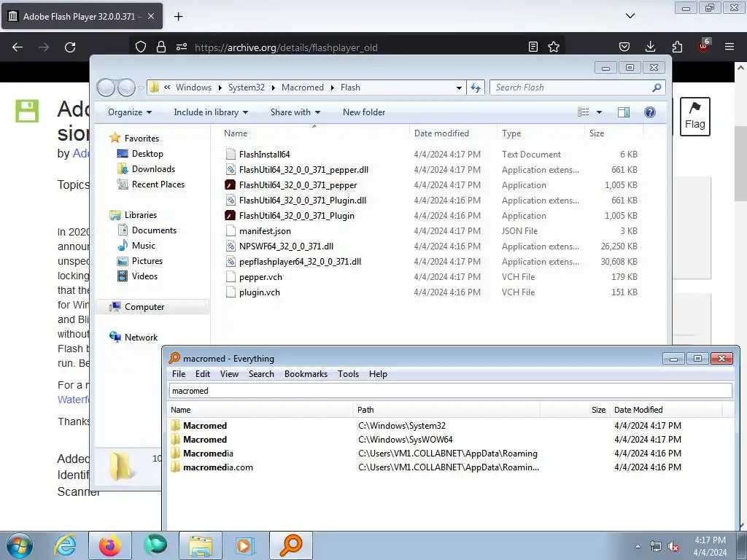Change Explorer view icon

coord(583,112)
